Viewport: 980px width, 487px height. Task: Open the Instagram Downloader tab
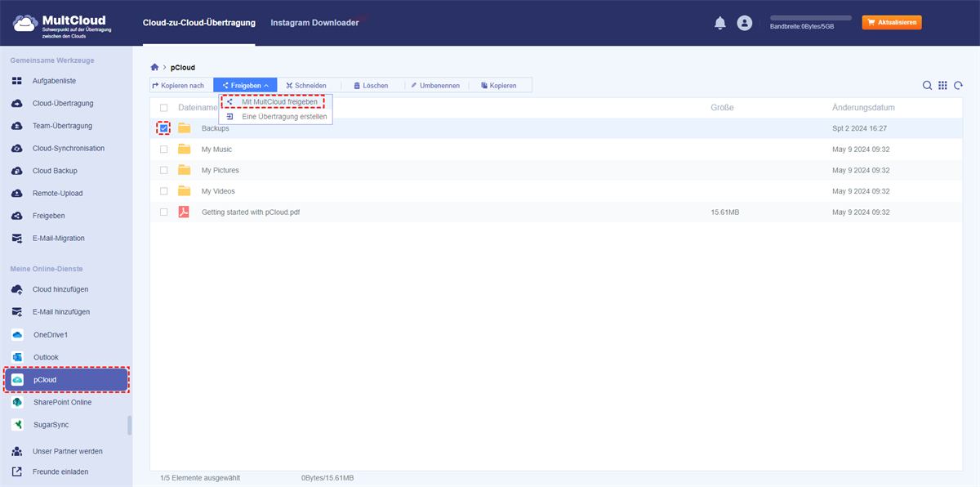point(314,23)
